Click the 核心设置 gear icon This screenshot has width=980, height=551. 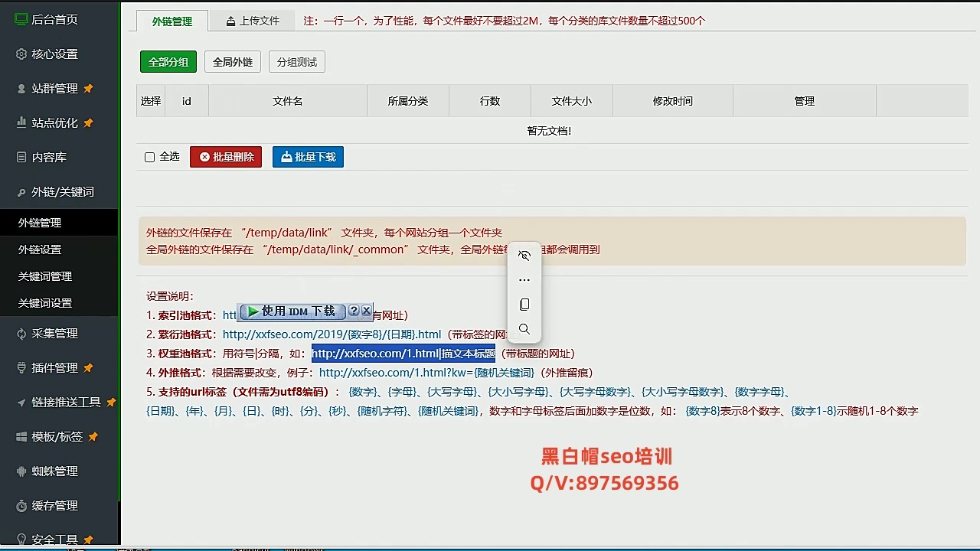point(21,54)
